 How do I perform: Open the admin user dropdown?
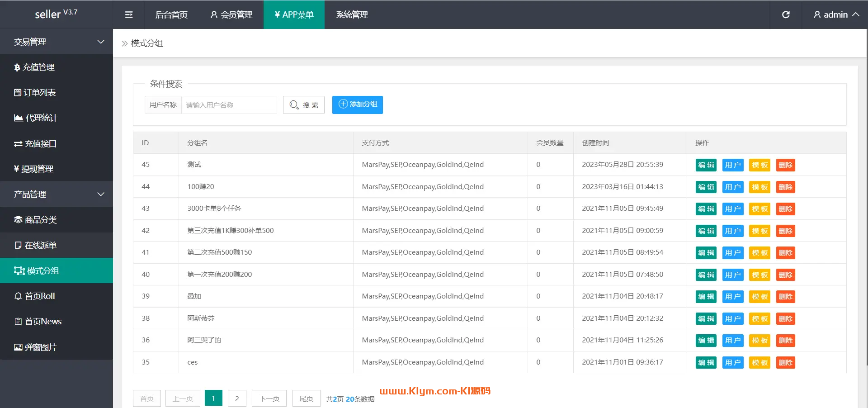(x=836, y=14)
